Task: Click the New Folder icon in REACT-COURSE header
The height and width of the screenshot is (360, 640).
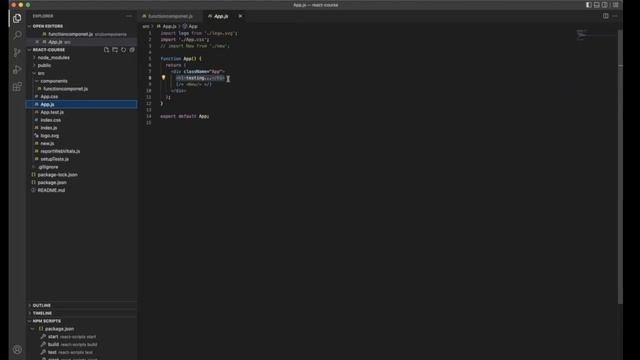Action: pos(115,50)
